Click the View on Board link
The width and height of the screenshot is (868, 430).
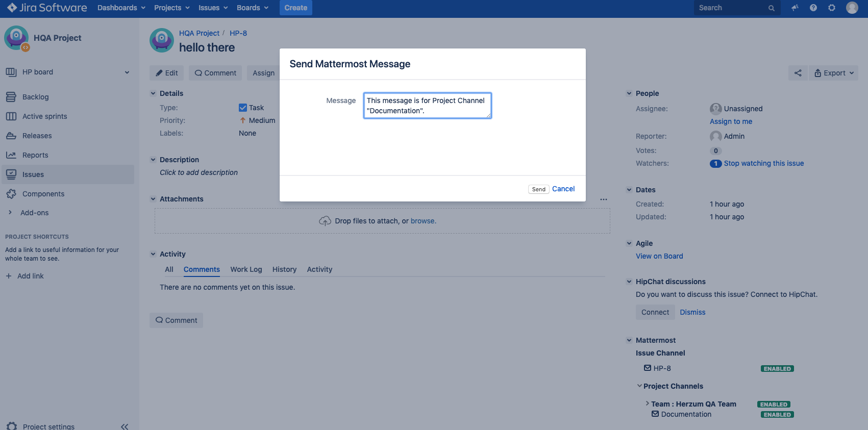tap(659, 256)
